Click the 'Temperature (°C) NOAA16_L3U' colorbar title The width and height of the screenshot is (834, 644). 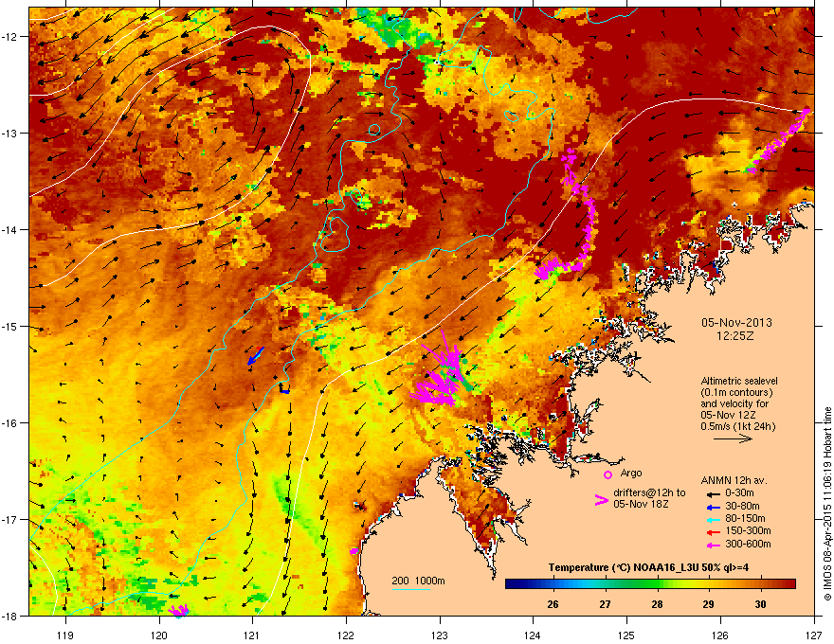point(622,568)
